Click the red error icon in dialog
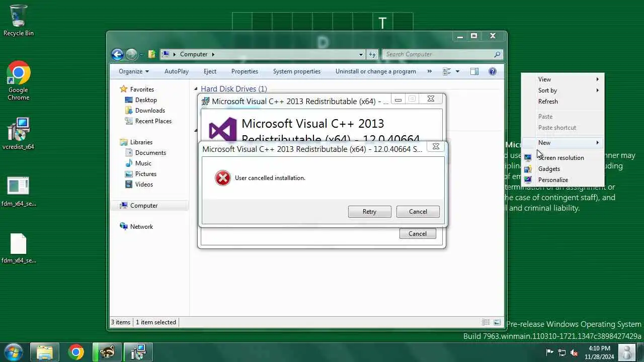 coord(222,178)
